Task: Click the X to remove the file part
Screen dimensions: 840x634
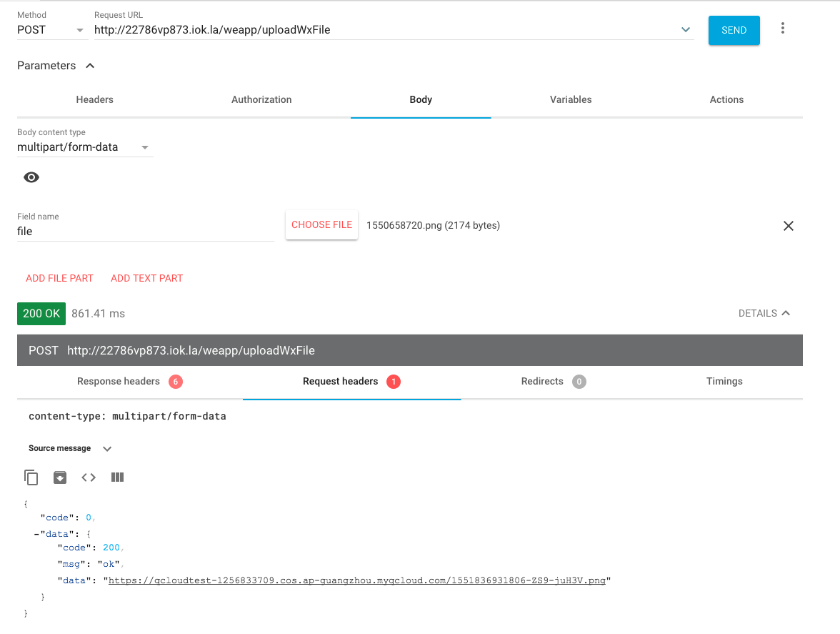Action: 789,225
